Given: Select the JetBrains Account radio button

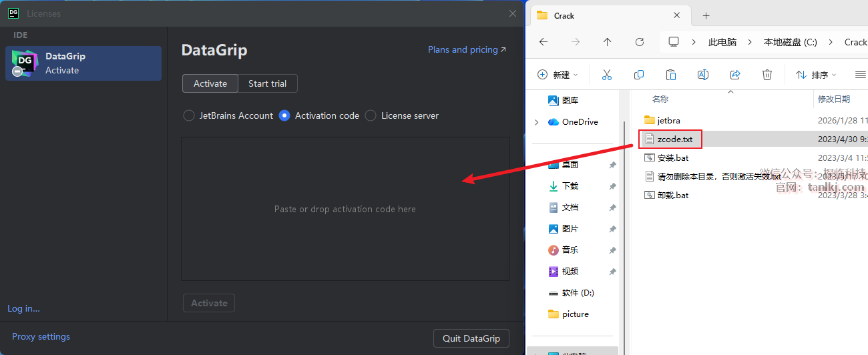Looking at the screenshot, I should 189,115.
